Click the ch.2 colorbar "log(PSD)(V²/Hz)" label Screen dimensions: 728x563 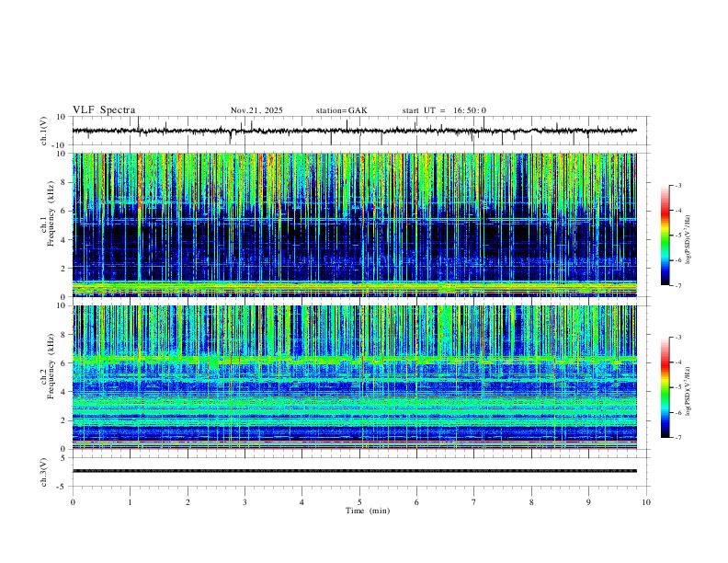tap(688, 392)
